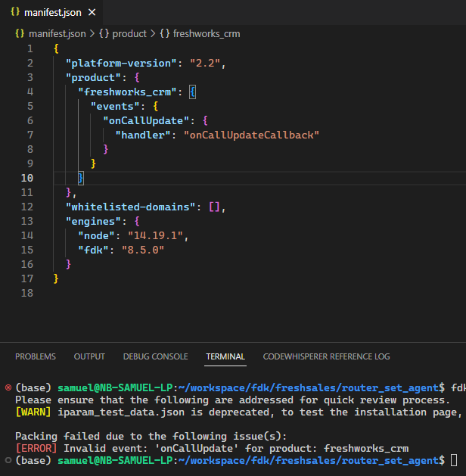The height and width of the screenshot is (476, 466).
Task: Click the [ERROR] tag in terminal
Action: click(36, 448)
